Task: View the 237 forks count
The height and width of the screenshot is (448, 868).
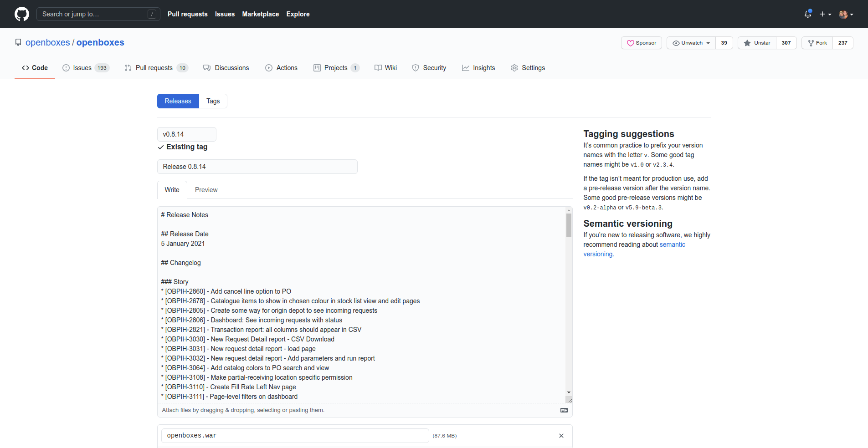Action: point(842,43)
